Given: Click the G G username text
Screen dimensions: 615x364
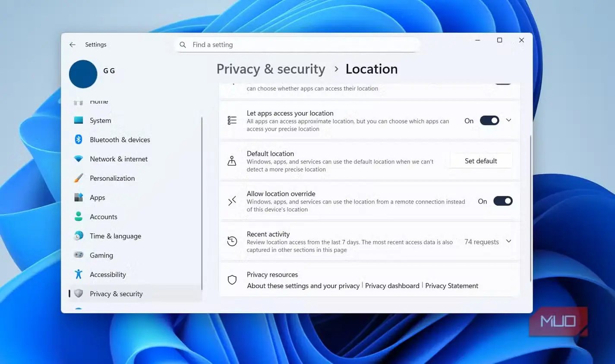Looking at the screenshot, I should click(x=109, y=71).
